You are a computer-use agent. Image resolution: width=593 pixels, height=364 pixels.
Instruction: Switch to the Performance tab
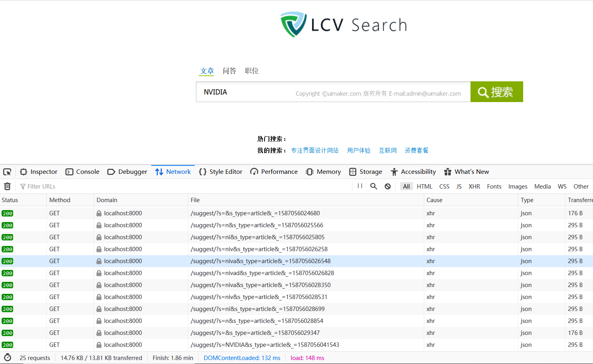(274, 172)
